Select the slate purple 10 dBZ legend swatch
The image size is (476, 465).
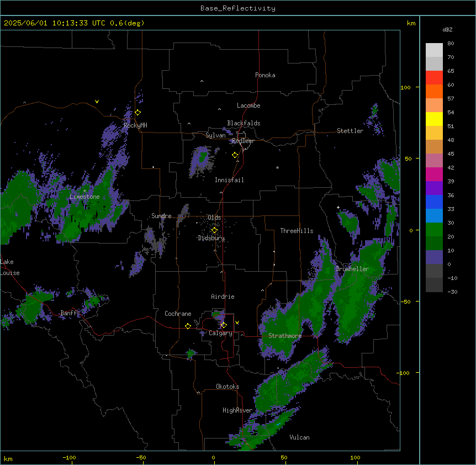[434, 257]
